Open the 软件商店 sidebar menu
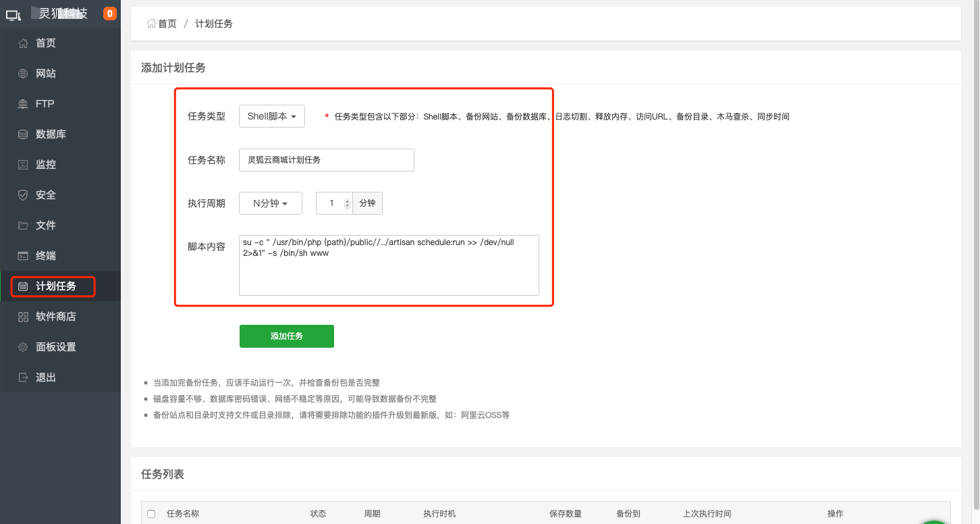Image resolution: width=980 pixels, height=524 pixels. tap(60, 317)
